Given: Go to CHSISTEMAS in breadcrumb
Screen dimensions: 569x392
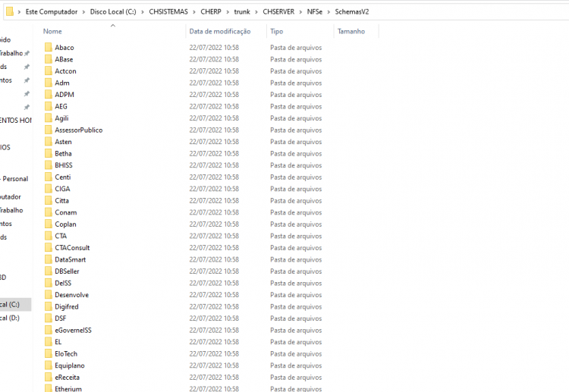Looking at the screenshot, I should [x=168, y=11].
